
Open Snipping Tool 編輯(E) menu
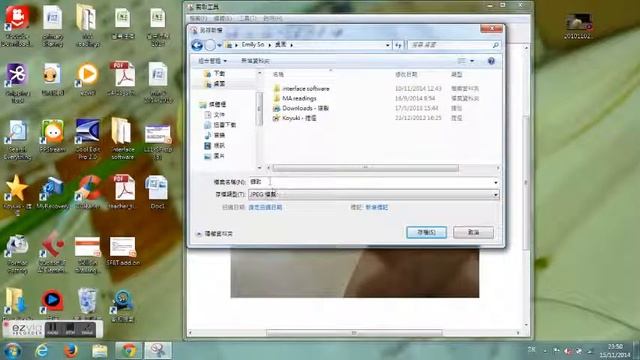tap(222, 18)
